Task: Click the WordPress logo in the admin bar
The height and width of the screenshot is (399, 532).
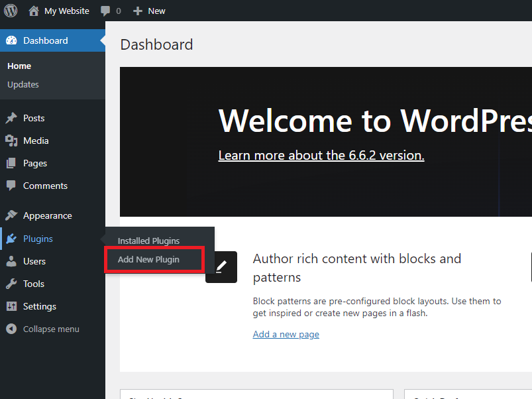Action: [x=10, y=11]
